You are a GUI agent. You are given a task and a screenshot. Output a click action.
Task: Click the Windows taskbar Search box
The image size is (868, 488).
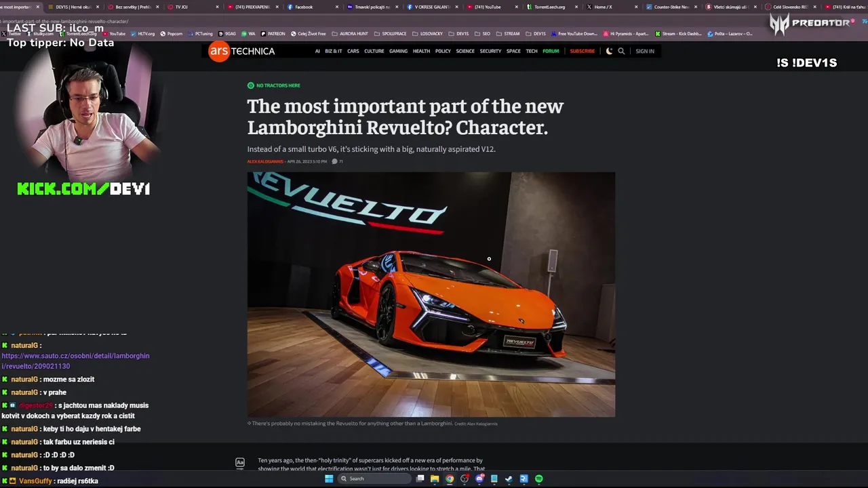(375, 479)
